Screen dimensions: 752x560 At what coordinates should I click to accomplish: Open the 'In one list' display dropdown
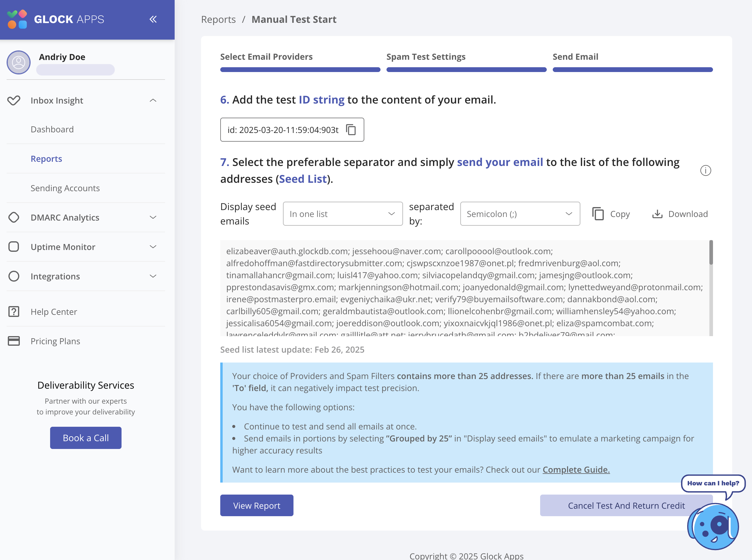pyautogui.click(x=342, y=214)
